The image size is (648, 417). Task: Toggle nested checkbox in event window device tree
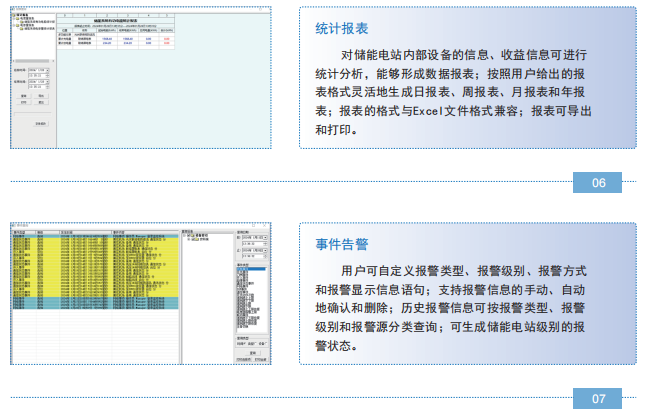193,239
